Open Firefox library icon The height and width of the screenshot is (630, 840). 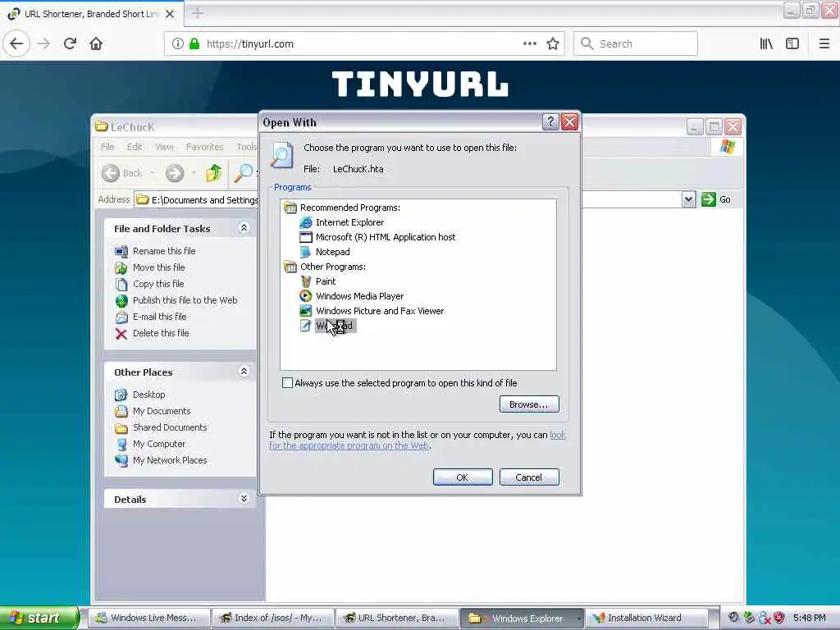[x=766, y=43]
